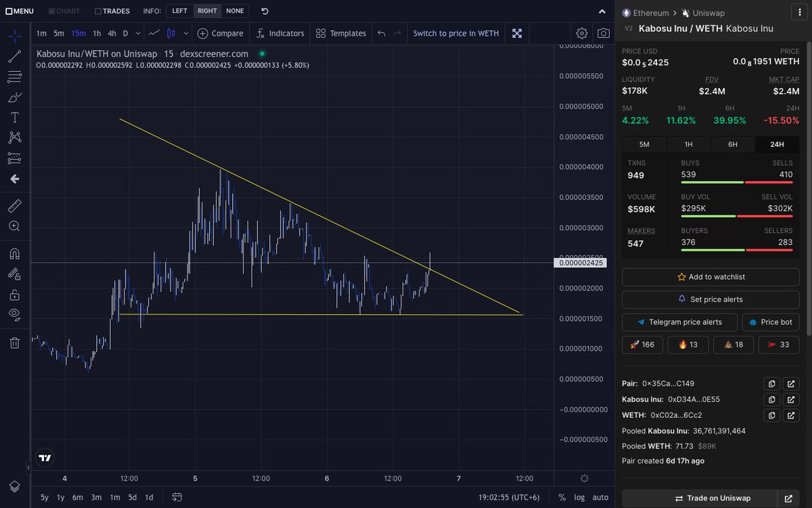Check the TRADES checkbox
812x508 pixels.
point(98,12)
